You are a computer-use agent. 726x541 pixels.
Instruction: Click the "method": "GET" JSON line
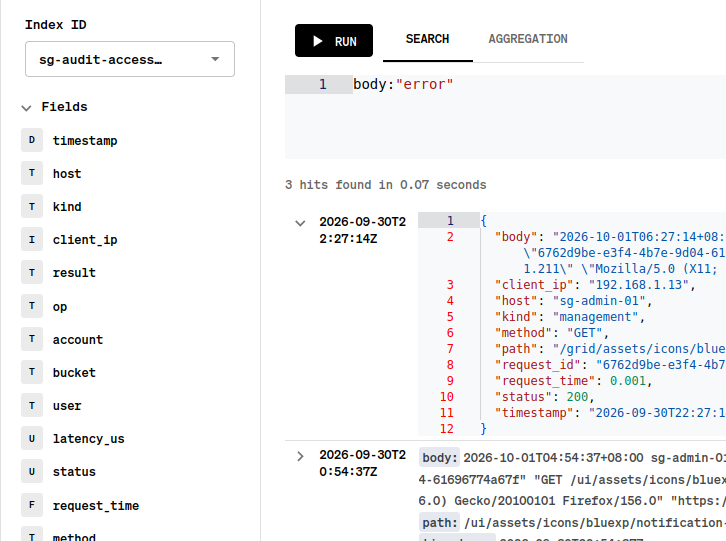[551, 333]
